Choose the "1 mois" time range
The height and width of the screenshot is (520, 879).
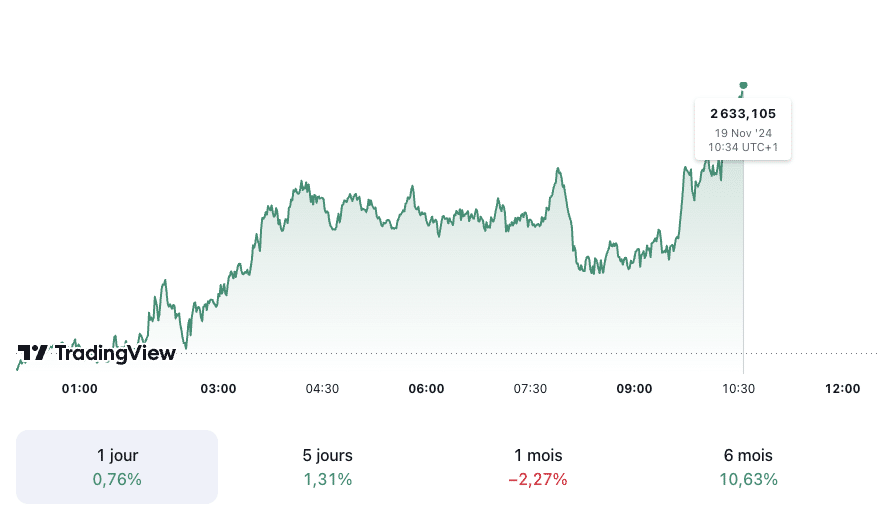point(537,467)
